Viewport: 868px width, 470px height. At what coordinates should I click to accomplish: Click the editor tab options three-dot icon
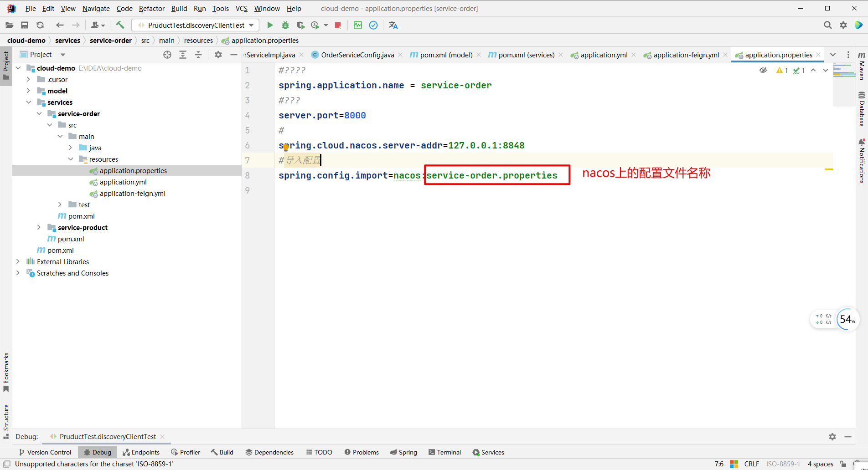pyautogui.click(x=848, y=55)
